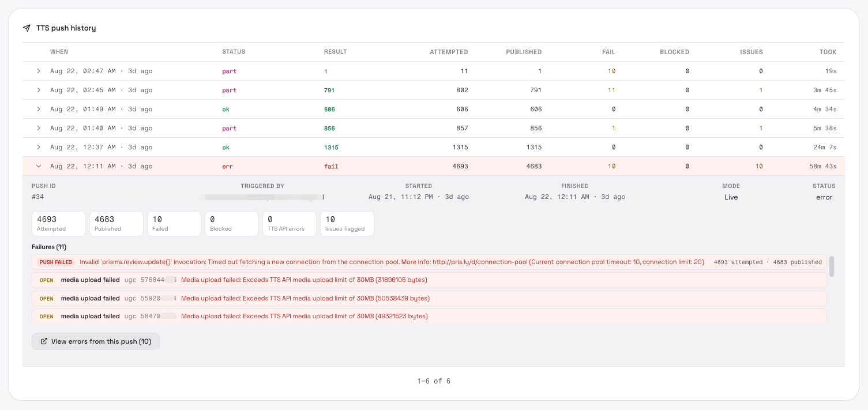Click the '1–6 of 6' pagination text

tap(434, 381)
